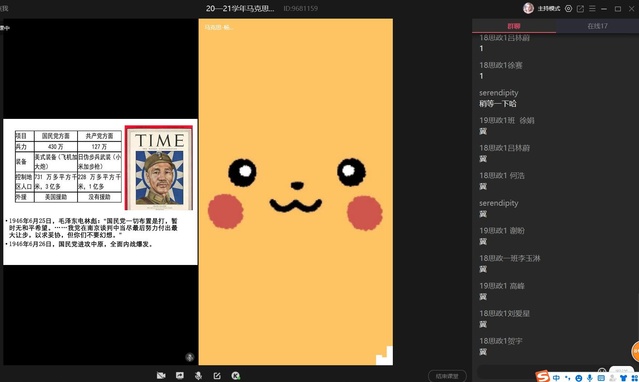This screenshot has height=382, width=639.
Task: Toggle the camera in the bottom toolbar
Action: (x=161, y=375)
